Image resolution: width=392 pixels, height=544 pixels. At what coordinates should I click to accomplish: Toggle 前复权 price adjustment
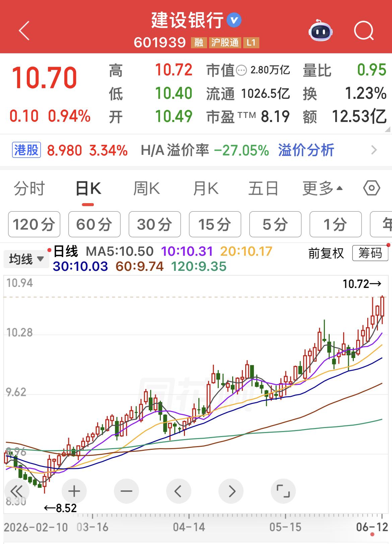pos(326,253)
